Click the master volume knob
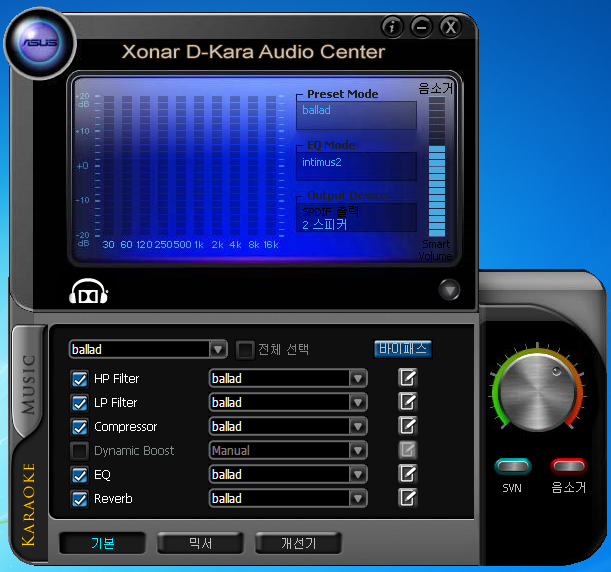Screen dimensions: 611x572 538,392
